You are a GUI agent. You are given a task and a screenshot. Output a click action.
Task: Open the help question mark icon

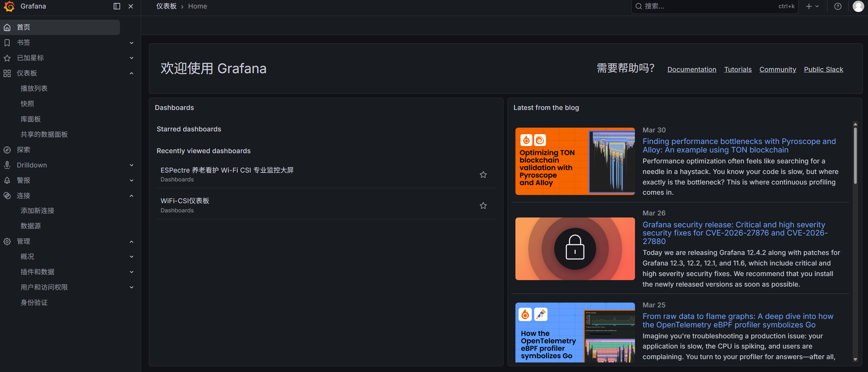pyautogui.click(x=838, y=6)
